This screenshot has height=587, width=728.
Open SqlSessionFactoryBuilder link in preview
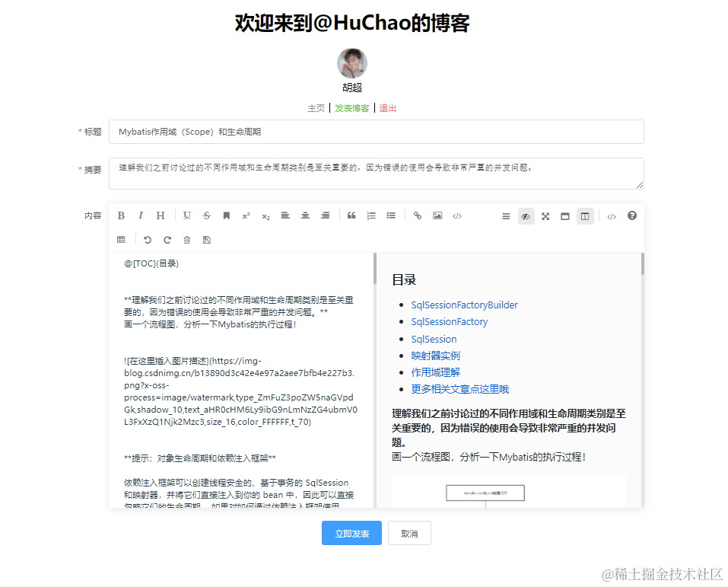464,305
